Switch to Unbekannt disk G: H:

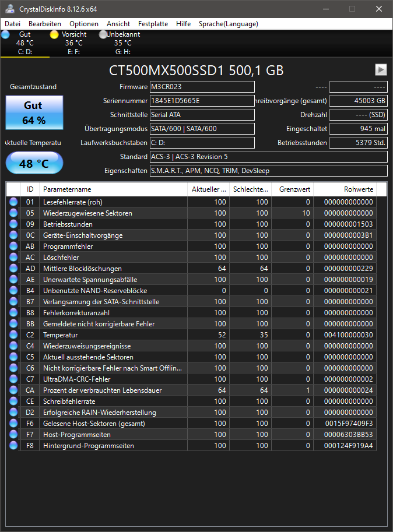(x=122, y=43)
